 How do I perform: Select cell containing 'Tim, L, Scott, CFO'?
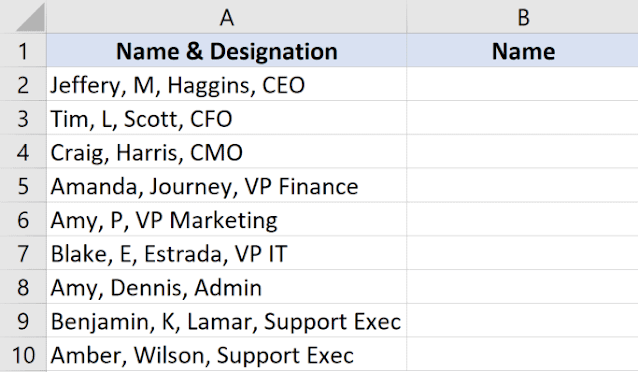click(227, 118)
